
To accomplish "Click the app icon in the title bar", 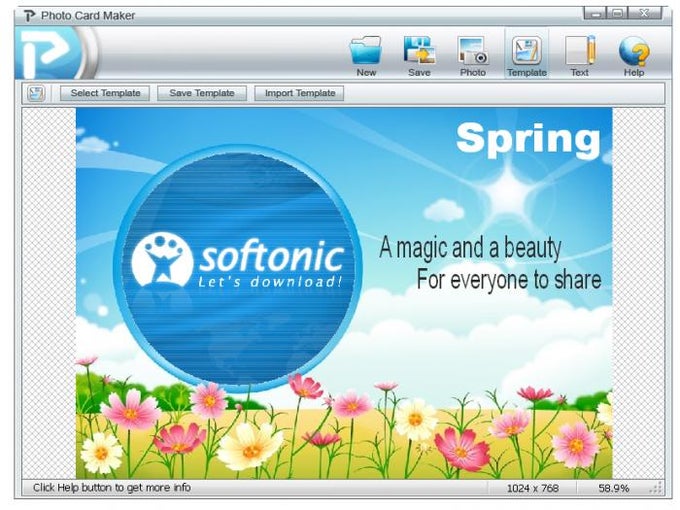I will click(x=29, y=16).
